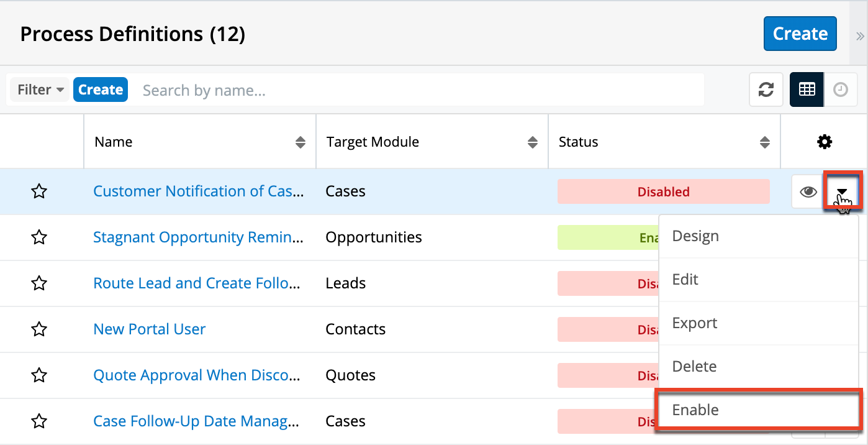The width and height of the screenshot is (868, 445).
Task: Sort by Status column arrows
Action: click(764, 142)
